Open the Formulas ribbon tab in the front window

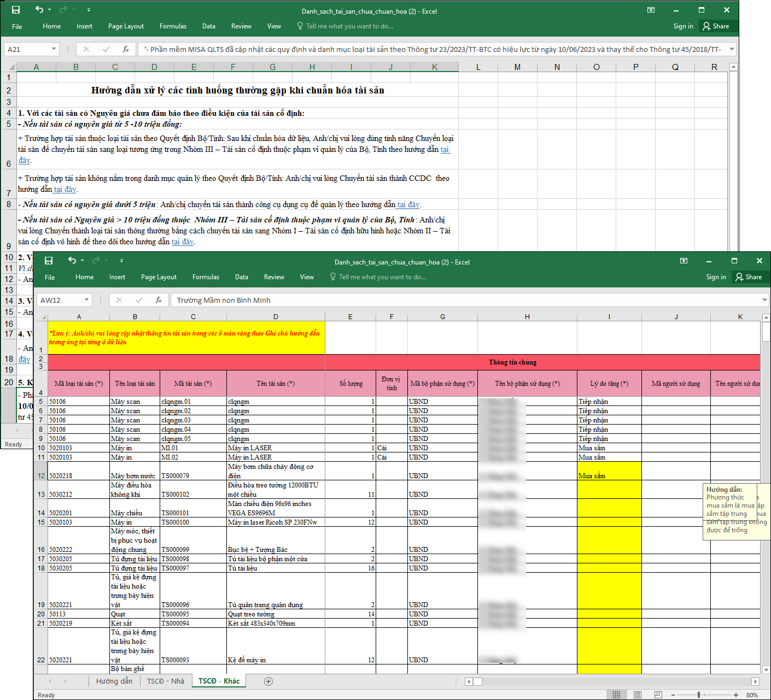(206, 277)
